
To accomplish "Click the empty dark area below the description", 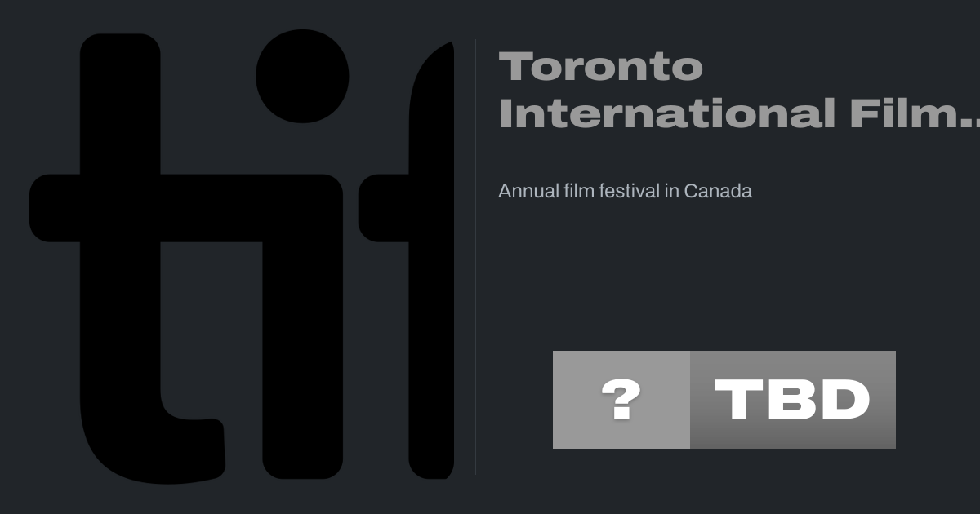I will coord(694,277).
